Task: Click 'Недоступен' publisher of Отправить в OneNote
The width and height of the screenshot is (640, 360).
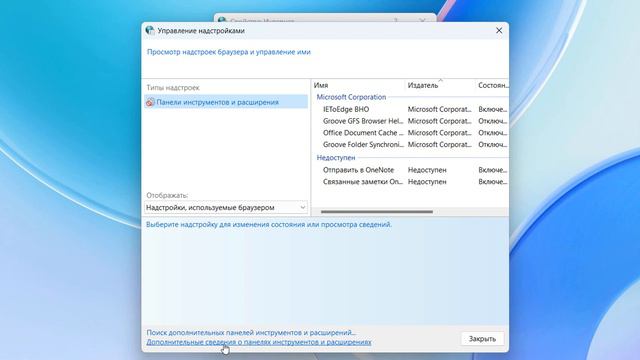Action: (427, 170)
